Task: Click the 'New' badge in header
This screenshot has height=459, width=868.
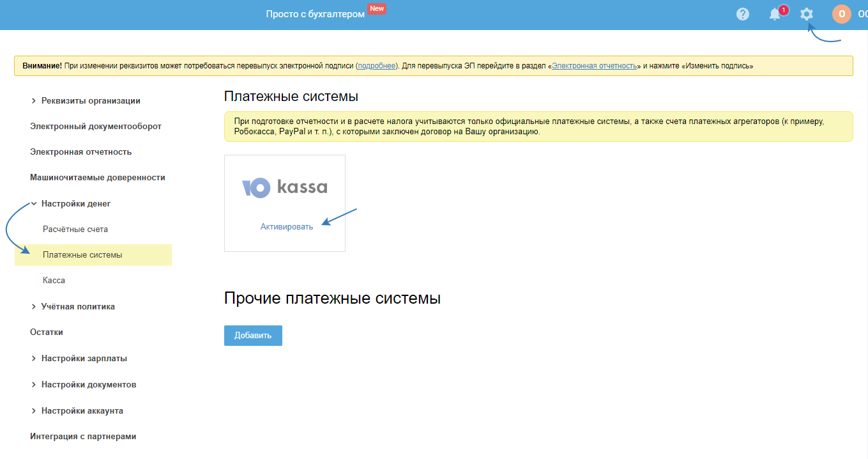Action: (x=377, y=8)
